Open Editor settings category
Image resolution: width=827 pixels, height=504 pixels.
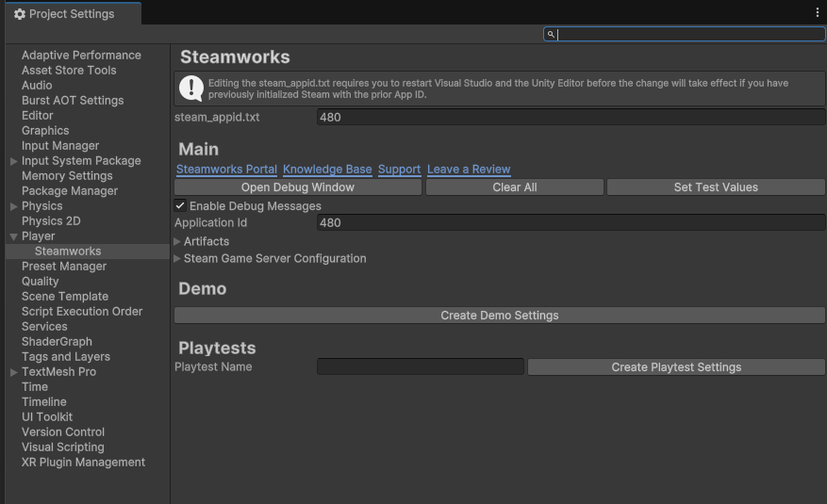(x=38, y=115)
